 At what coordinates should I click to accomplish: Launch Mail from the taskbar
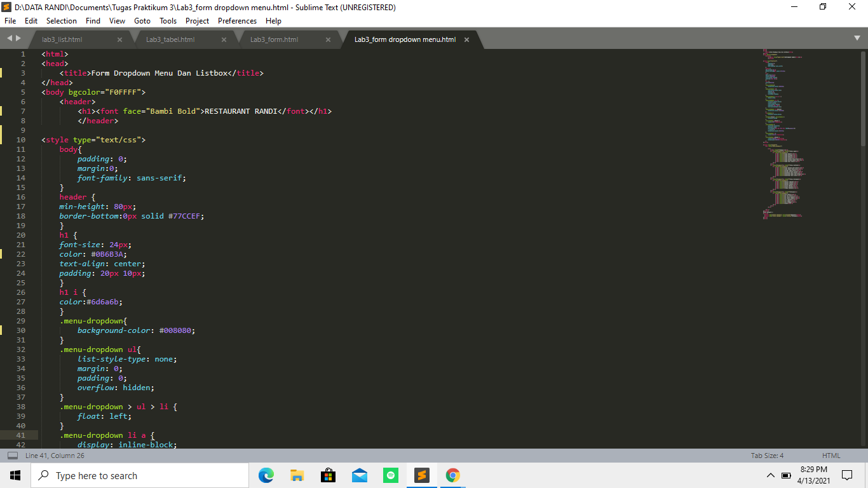pos(359,475)
